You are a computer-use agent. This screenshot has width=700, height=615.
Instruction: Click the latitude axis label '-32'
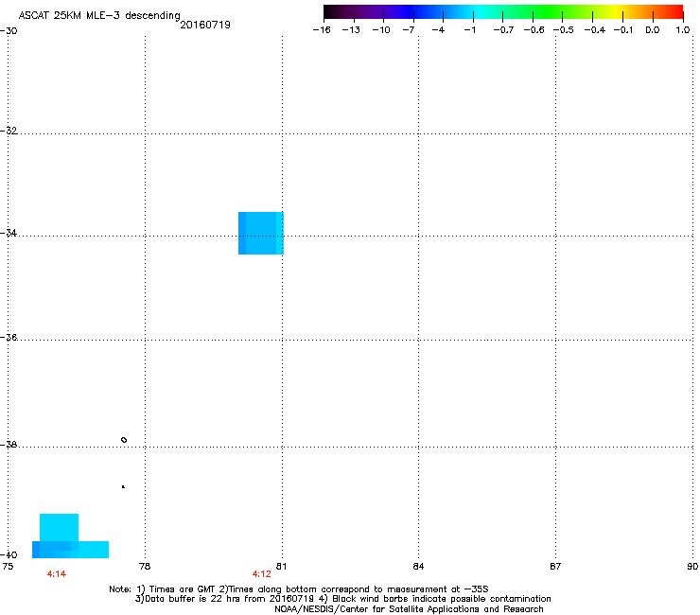(x=9, y=131)
